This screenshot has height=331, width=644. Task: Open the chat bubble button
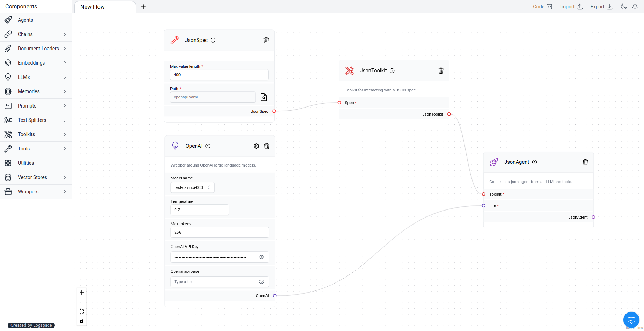(x=631, y=320)
